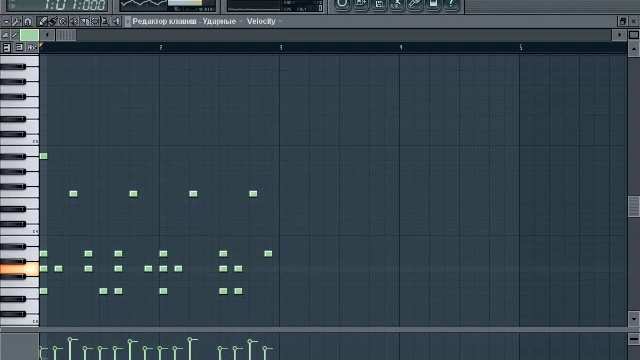640x360 pixels.
Task: Select the Draw pencil tool
Action: pyautogui.click(x=42, y=21)
